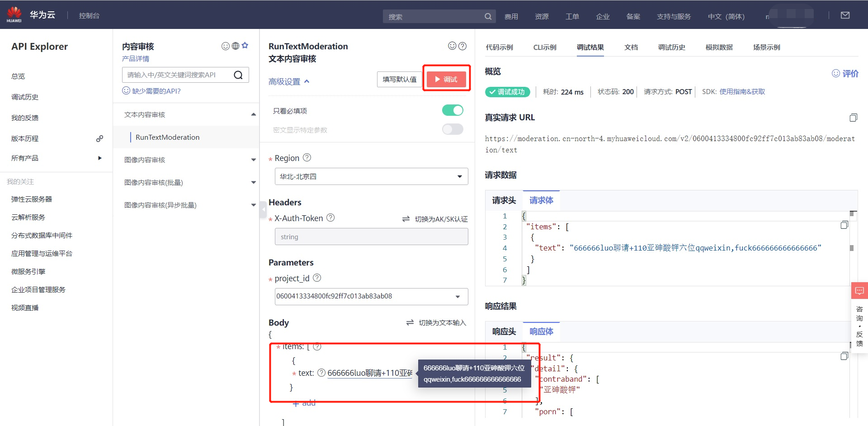Open the 费用 top menu

pos(511,17)
